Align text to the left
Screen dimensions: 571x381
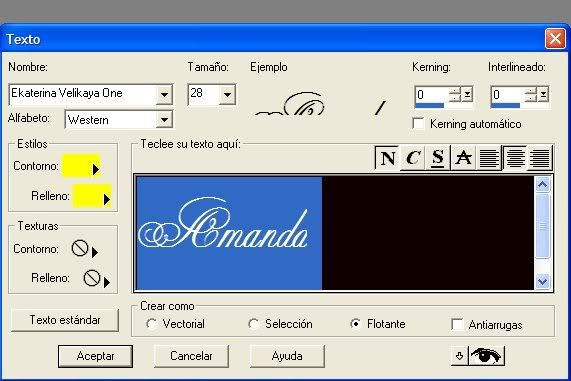pos(489,158)
